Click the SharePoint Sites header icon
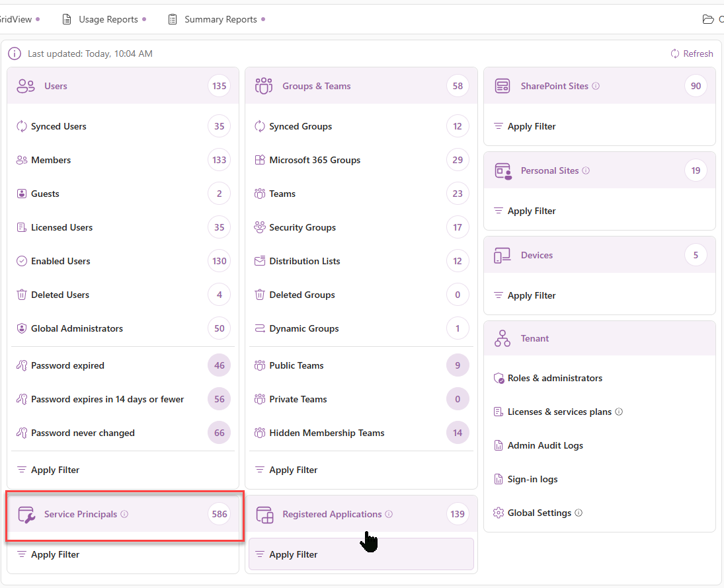Image resolution: width=724 pixels, height=588 pixels. click(503, 86)
